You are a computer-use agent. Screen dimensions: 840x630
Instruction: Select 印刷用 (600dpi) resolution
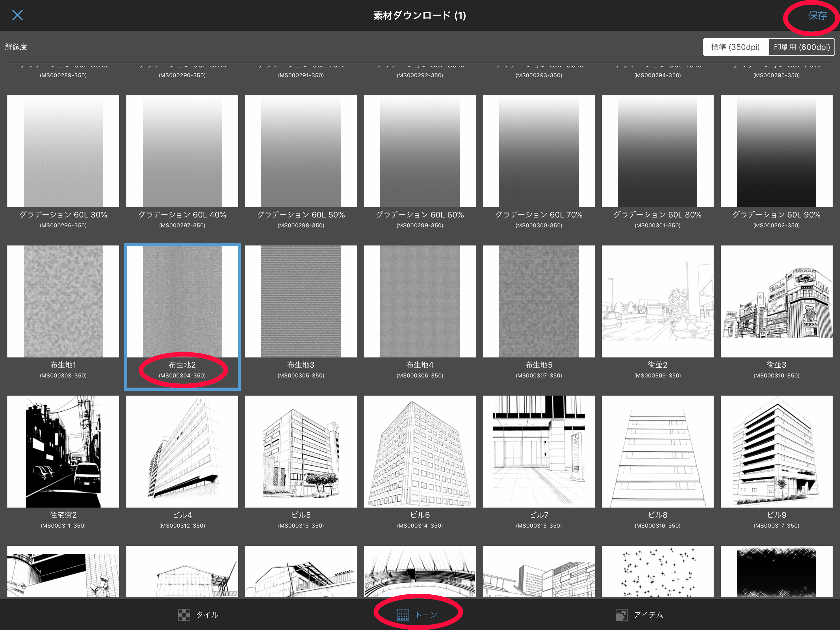[802, 47]
